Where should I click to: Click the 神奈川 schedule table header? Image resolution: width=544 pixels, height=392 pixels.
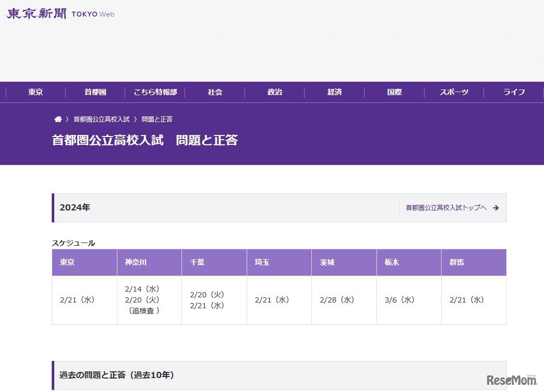click(x=149, y=262)
